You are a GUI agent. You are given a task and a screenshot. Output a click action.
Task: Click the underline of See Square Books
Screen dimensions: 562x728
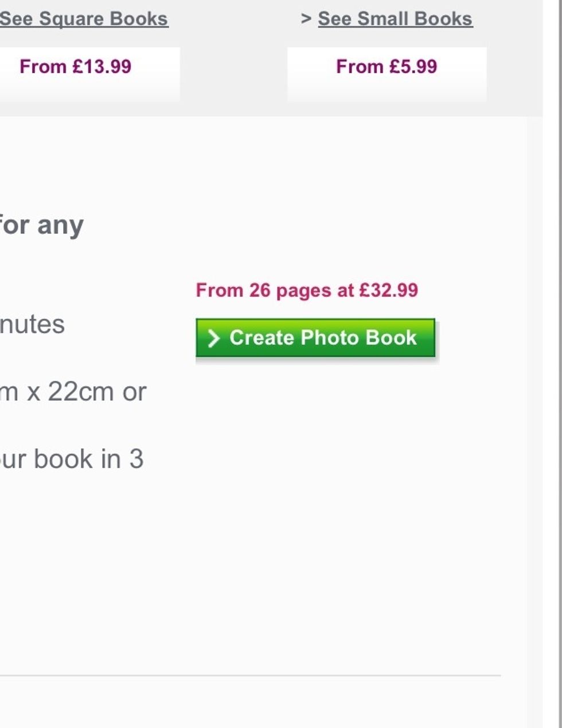coord(84,27)
